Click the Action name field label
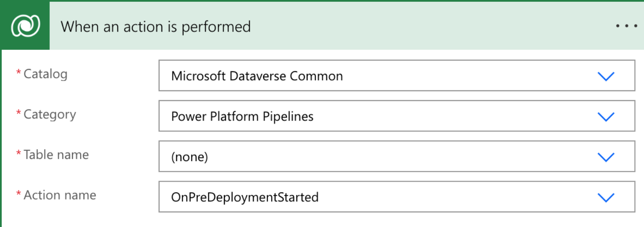This screenshot has height=227, width=644. (60, 195)
